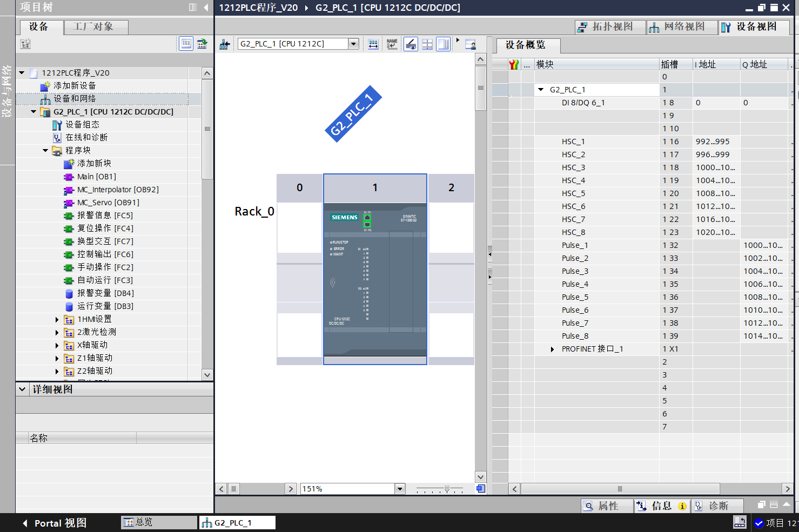Click the MC_Servo [OB91] block icon
Screen dimensions: 799x532
click(x=69, y=203)
